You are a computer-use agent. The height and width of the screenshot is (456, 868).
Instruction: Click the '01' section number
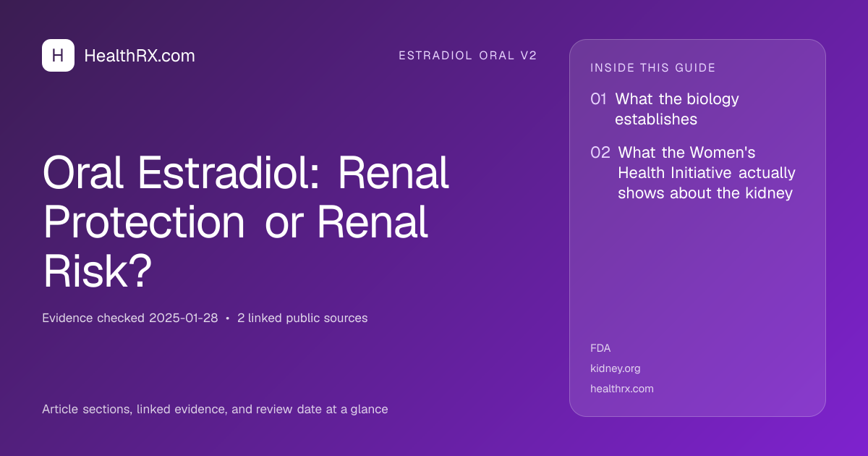click(599, 99)
